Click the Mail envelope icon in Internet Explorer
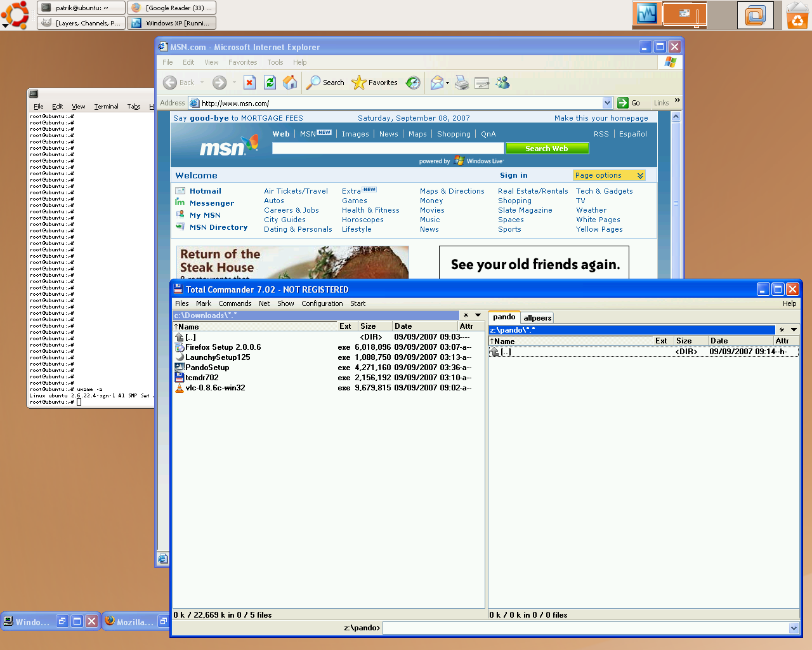812x650 pixels. 436,83
